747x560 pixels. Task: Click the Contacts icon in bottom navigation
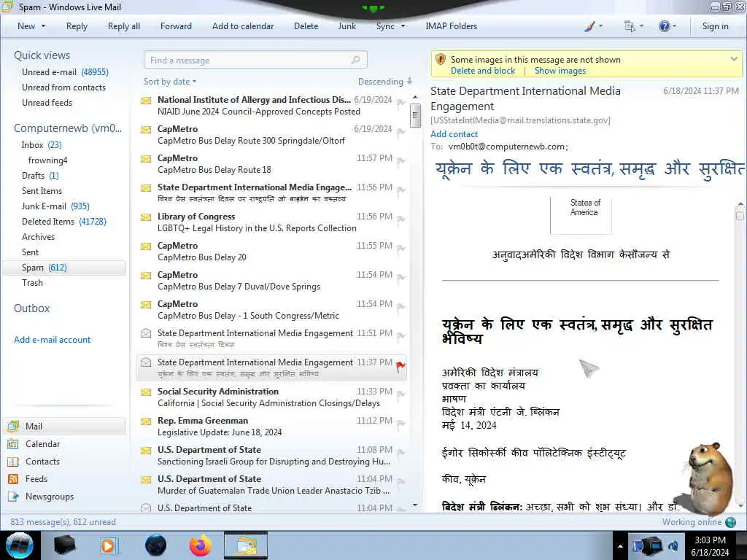pos(13,462)
